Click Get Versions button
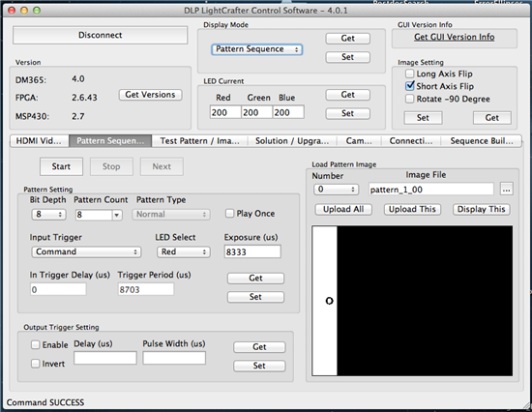This screenshot has width=532, height=412. click(x=150, y=95)
